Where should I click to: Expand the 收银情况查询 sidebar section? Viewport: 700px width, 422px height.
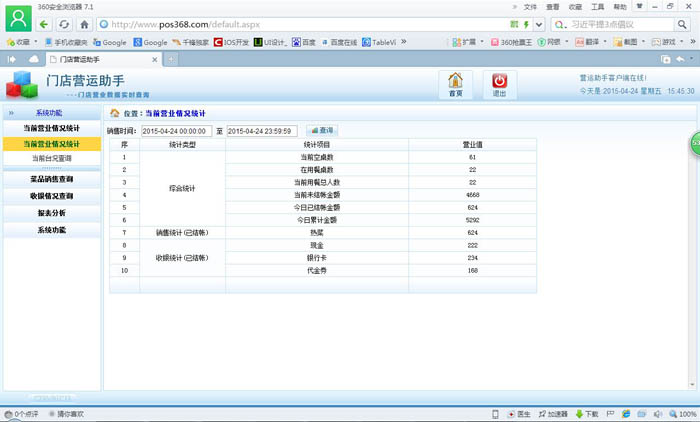click(51, 196)
